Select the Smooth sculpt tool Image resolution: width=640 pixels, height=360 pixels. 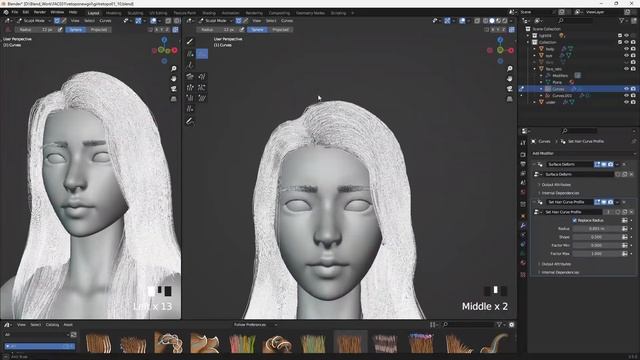pos(202,98)
